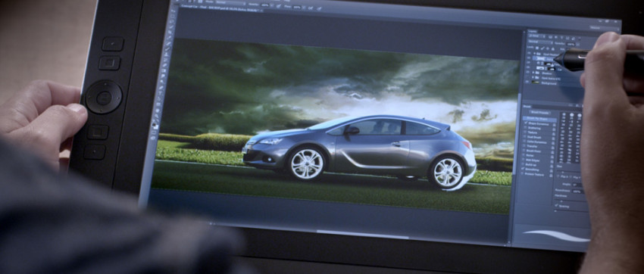Image resolution: width=644 pixels, height=274 pixels.
Task: Enable Flip X option
Action: coord(558,176)
